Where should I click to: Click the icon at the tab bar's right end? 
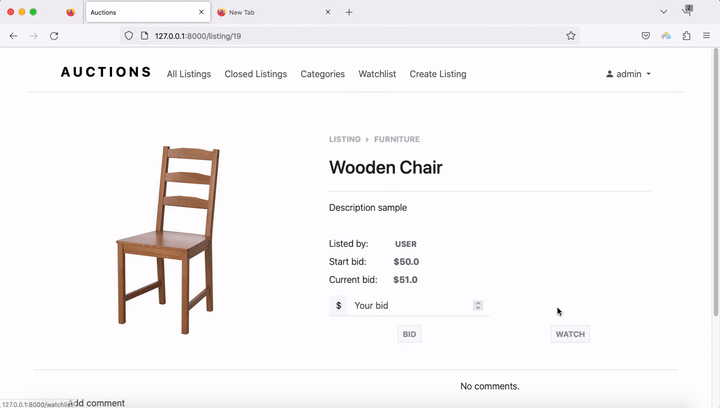(688, 11)
